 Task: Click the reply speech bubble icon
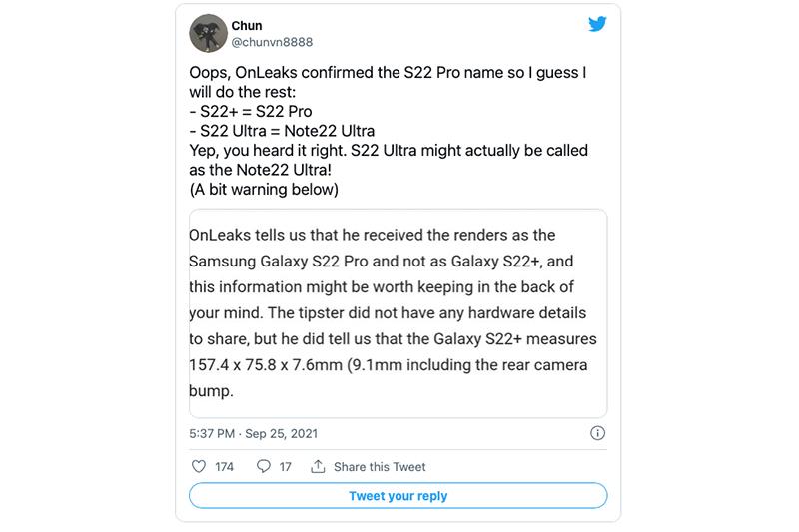(264, 466)
